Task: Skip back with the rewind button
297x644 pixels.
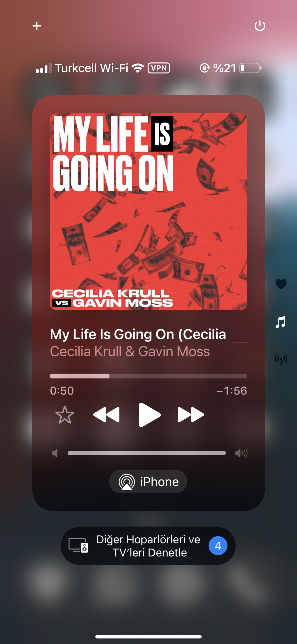Action: pyautogui.click(x=106, y=415)
